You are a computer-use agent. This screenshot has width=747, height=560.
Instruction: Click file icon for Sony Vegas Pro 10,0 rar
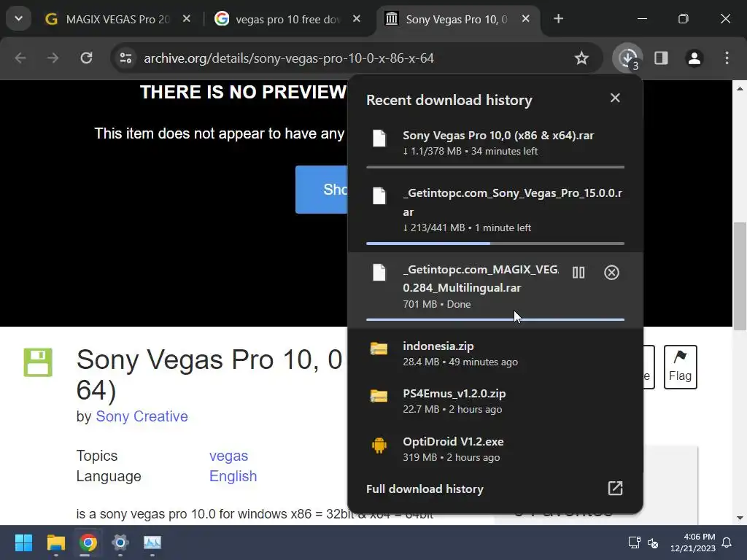[379, 138]
